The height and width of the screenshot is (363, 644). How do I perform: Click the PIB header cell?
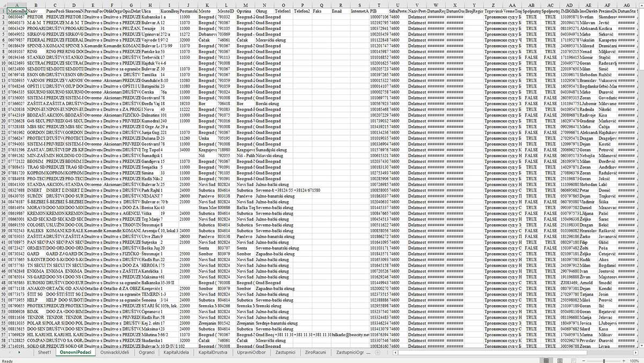pyautogui.click(x=379, y=11)
